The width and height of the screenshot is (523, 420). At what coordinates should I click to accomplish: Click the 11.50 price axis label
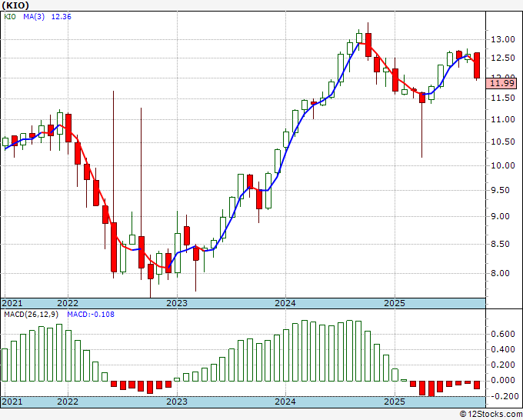pyautogui.click(x=503, y=98)
